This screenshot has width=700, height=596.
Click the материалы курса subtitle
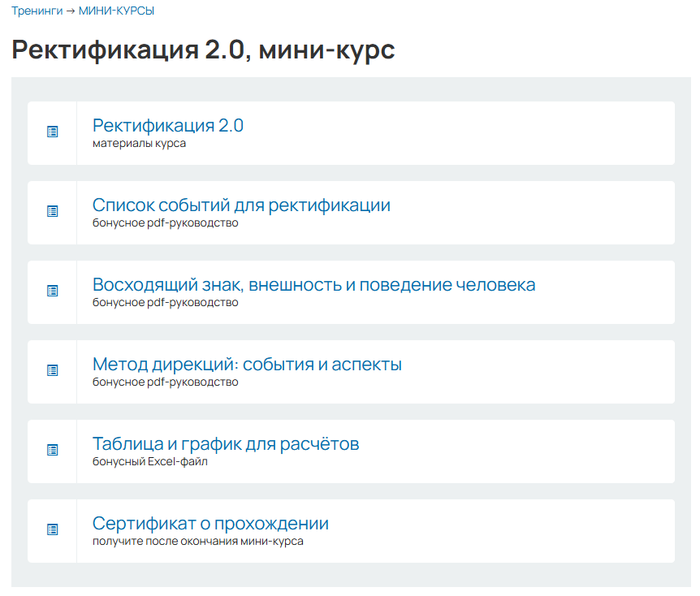139,144
